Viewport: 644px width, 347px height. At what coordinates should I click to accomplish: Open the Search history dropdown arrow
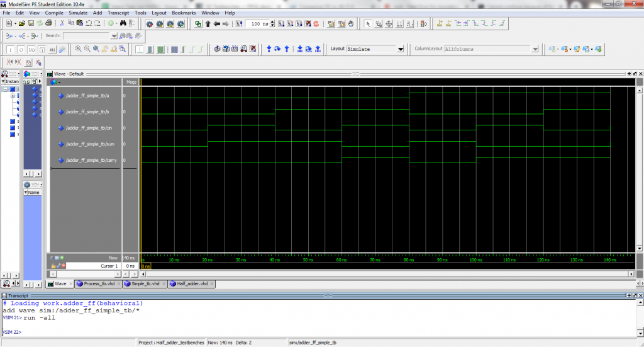point(114,36)
